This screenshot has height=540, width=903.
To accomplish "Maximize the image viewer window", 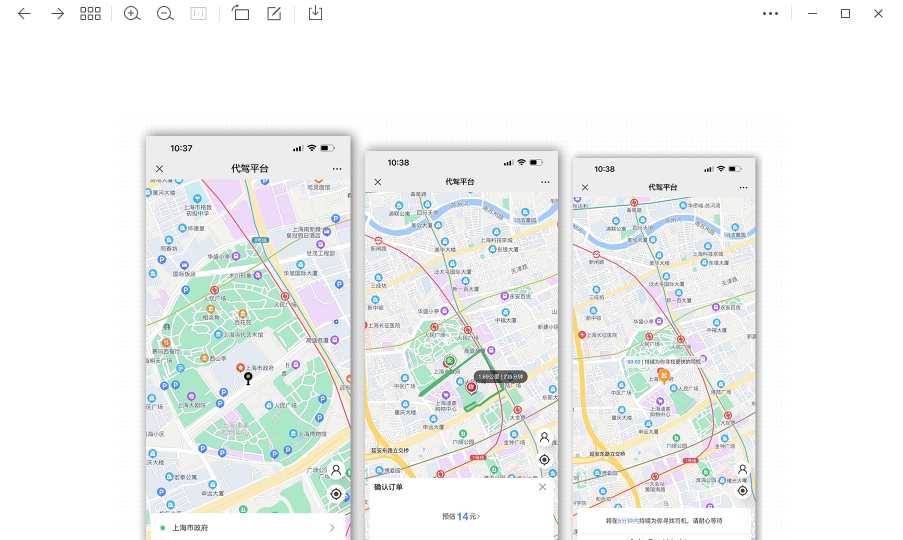I will pos(845,14).
